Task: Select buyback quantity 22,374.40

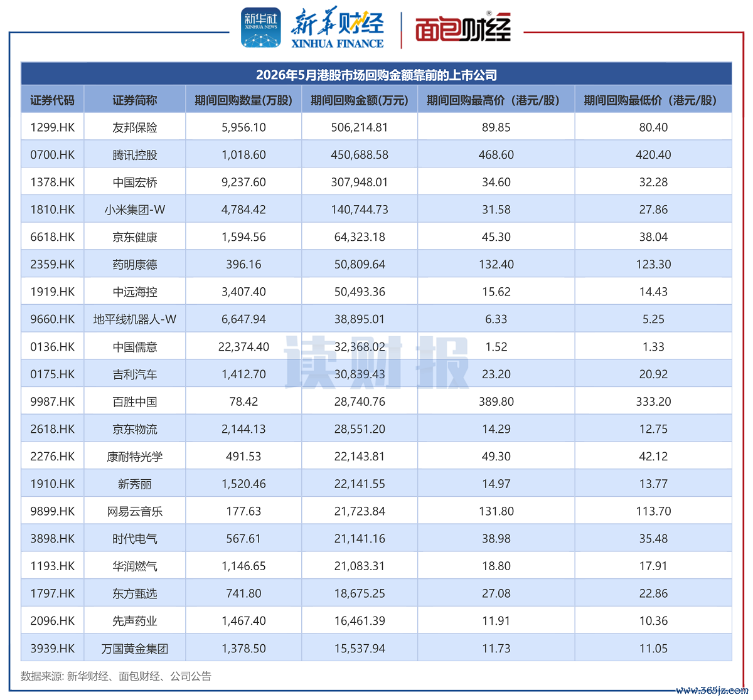Action: pos(243,347)
